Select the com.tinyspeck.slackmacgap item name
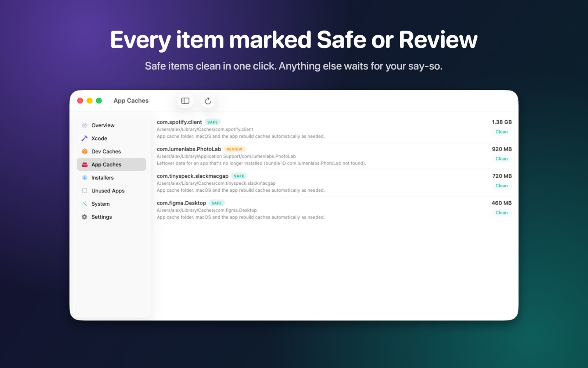Screen dimensions: 588x368 [193, 176]
